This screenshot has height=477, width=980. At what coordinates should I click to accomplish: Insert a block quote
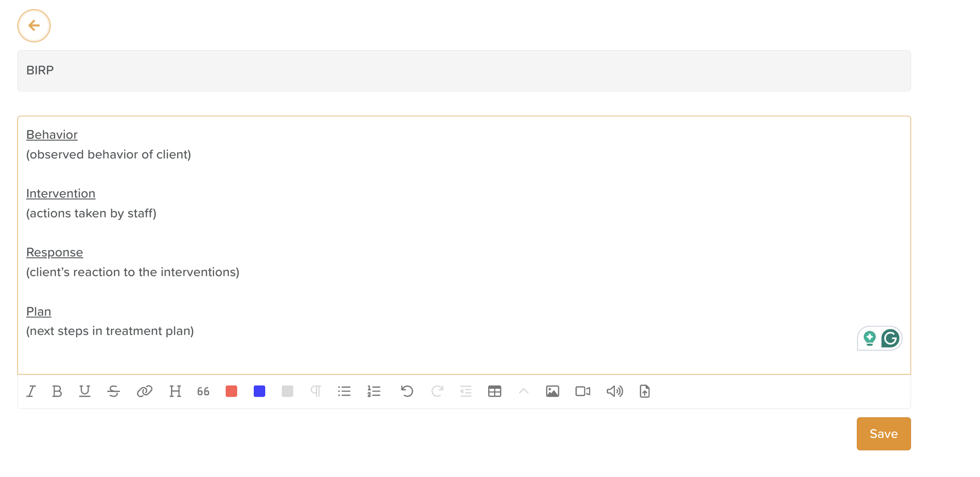[203, 392]
